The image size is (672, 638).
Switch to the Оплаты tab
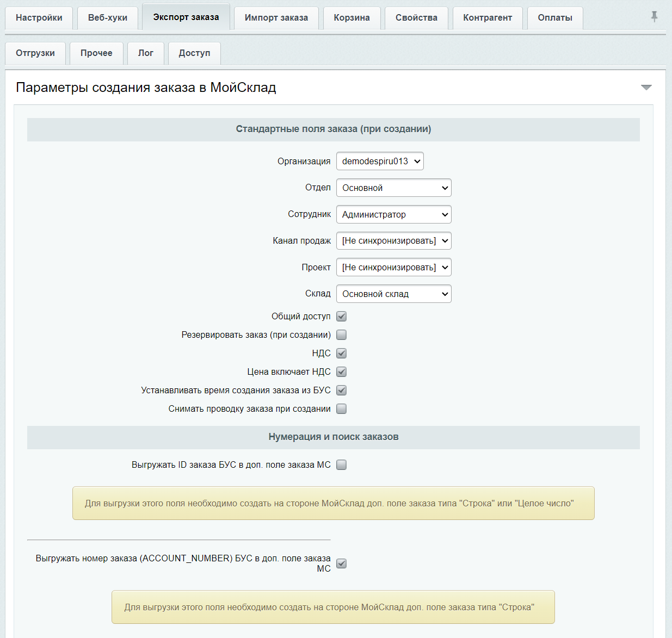pyautogui.click(x=555, y=18)
